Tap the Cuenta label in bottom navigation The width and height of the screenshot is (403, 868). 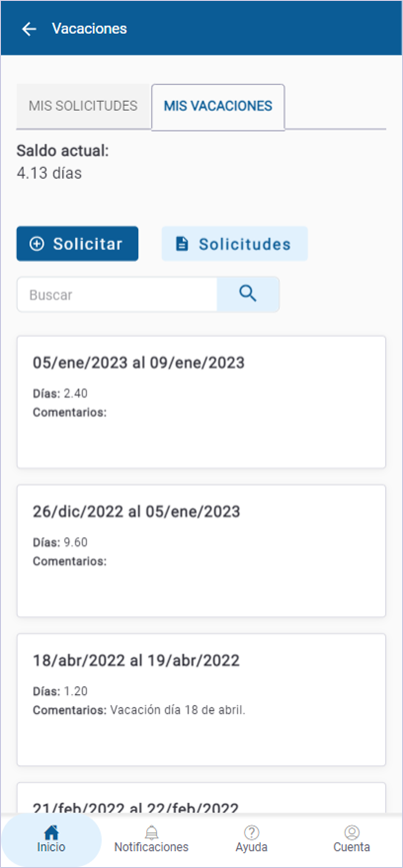tap(351, 847)
